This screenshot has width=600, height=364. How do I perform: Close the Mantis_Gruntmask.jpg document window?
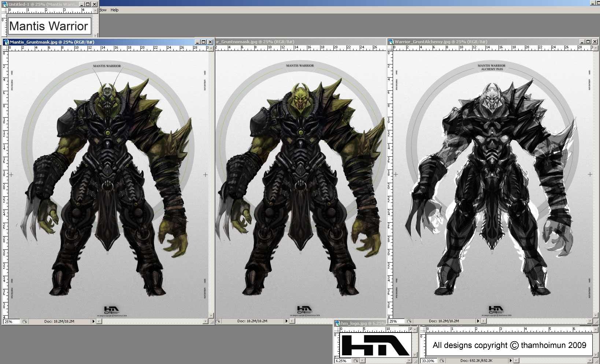pos(210,42)
